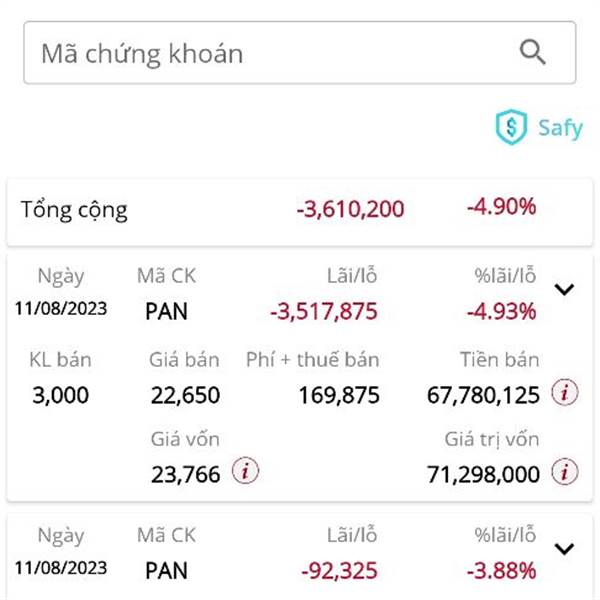The width and height of the screenshot is (600, 600).
Task: Select PAN stock code in first row
Action: click(x=166, y=311)
